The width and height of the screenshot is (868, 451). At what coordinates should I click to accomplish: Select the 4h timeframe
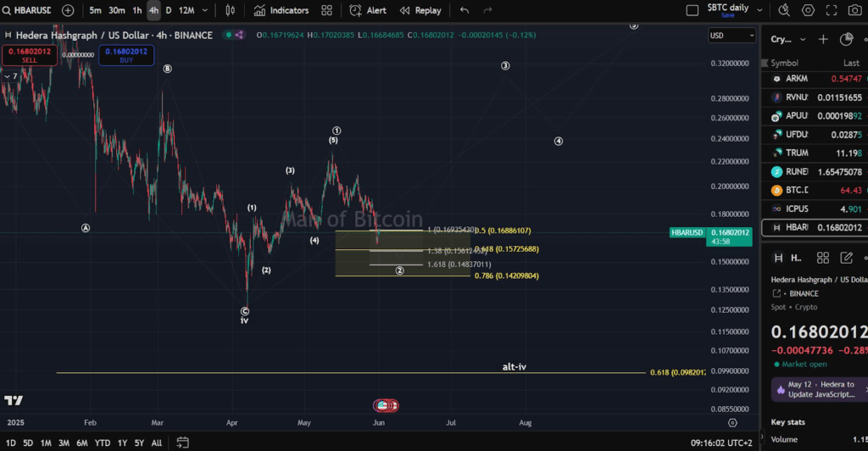point(154,10)
